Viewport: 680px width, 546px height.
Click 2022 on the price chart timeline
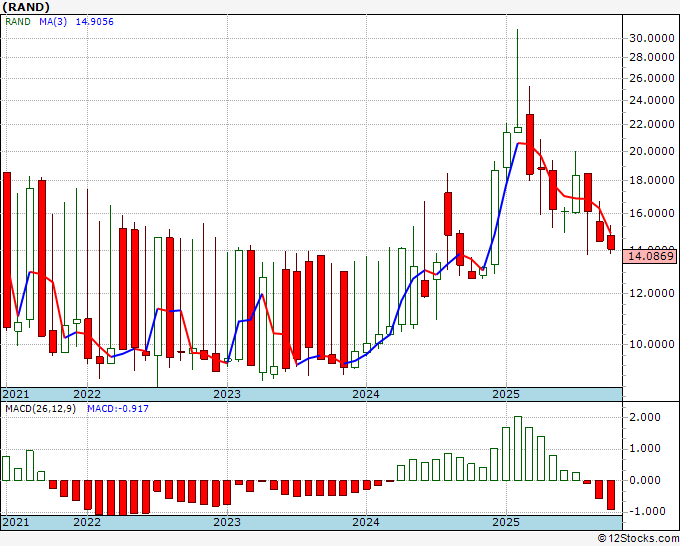[x=87, y=394]
